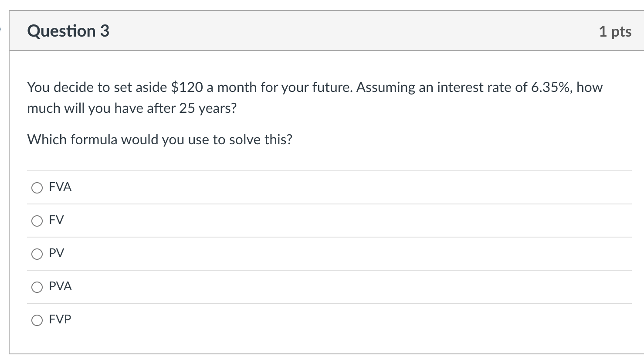The image size is (644, 360).
Task: Click the "$120" amount in the question
Action: [187, 88]
